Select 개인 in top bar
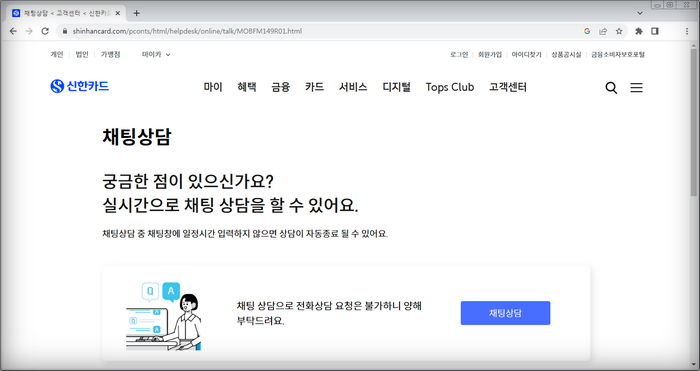The width and height of the screenshot is (700, 371). (57, 54)
